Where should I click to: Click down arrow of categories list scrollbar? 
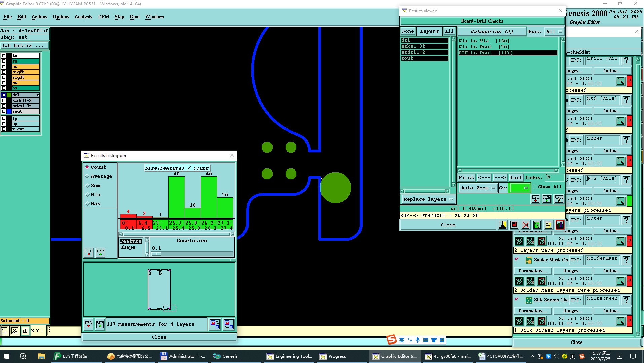[563, 164]
